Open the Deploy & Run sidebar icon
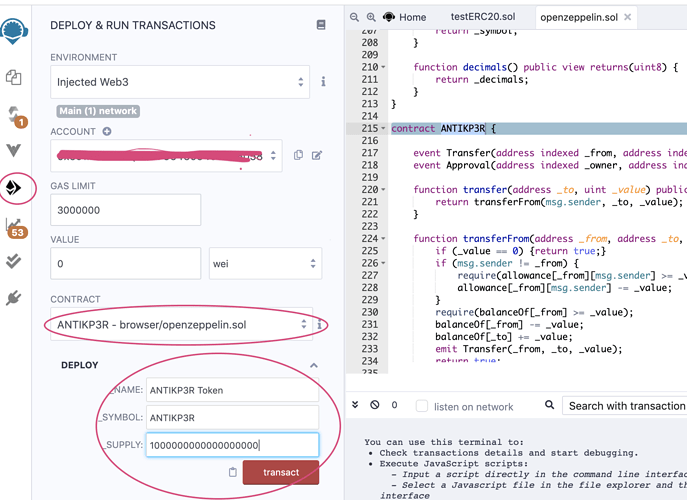This screenshot has height=500, width=687. tap(13, 188)
